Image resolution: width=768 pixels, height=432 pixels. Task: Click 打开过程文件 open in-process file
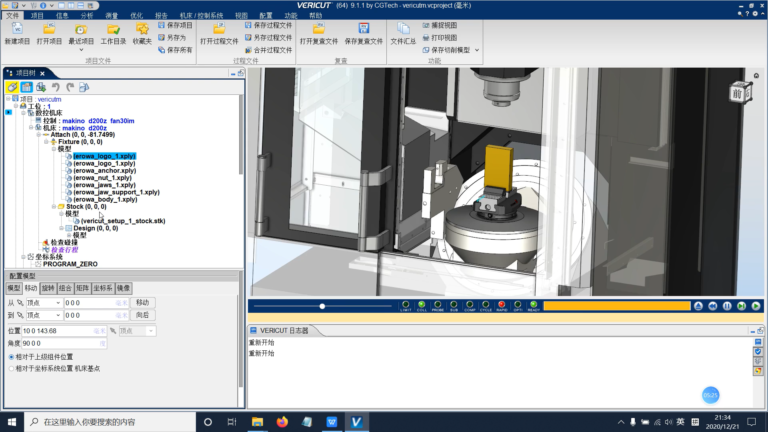(219, 33)
